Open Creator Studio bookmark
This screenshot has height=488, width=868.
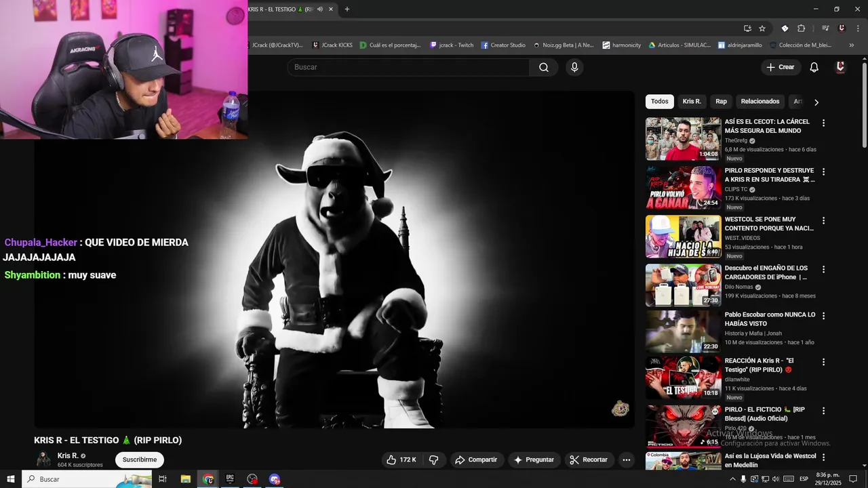pos(504,45)
